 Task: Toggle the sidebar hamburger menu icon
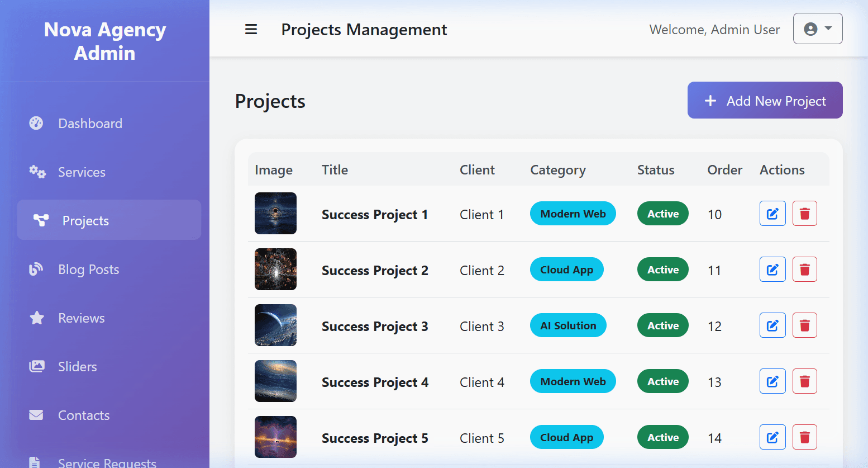(251, 29)
